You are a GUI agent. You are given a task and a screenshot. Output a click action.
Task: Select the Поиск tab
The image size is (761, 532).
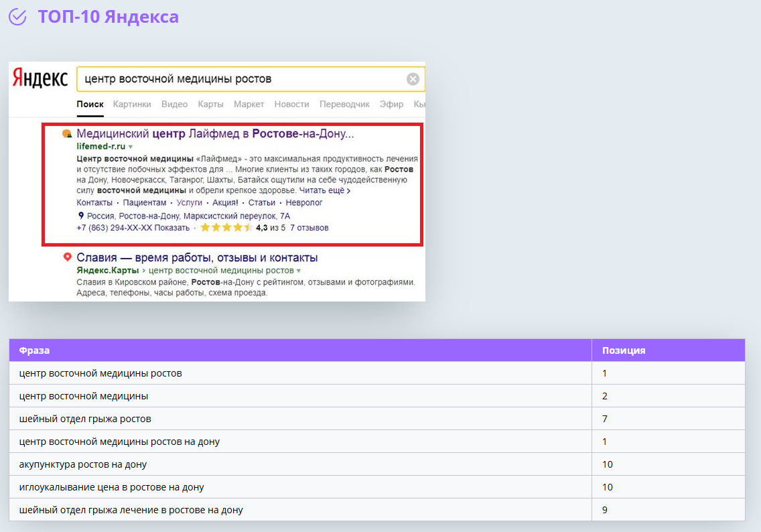90,104
